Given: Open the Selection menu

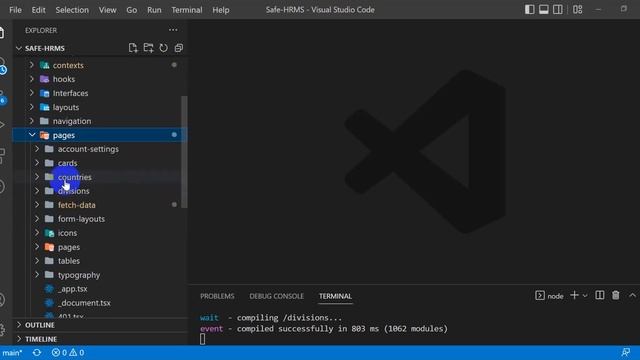Looking at the screenshot, I should coord(72,10).
